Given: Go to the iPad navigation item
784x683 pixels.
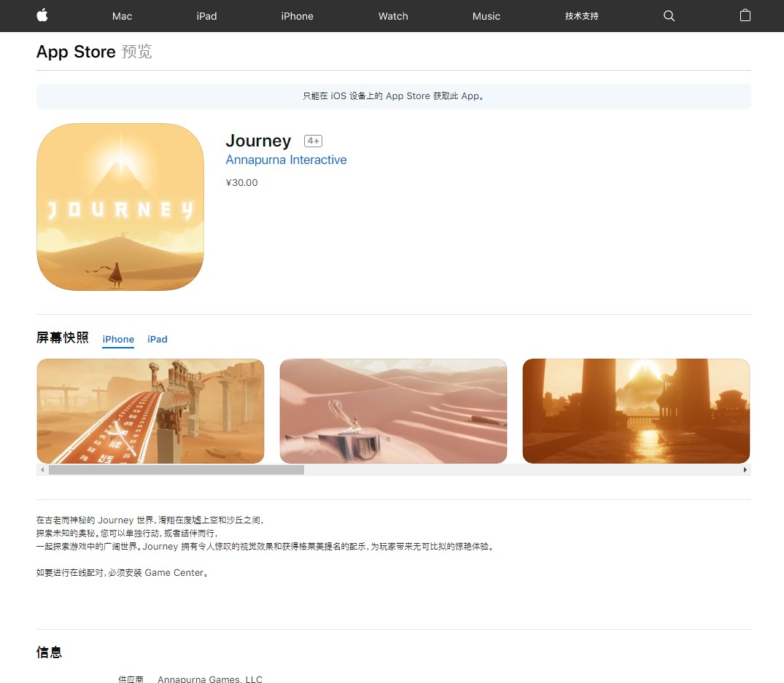Looking at the screenshot, I should [206, 16].
